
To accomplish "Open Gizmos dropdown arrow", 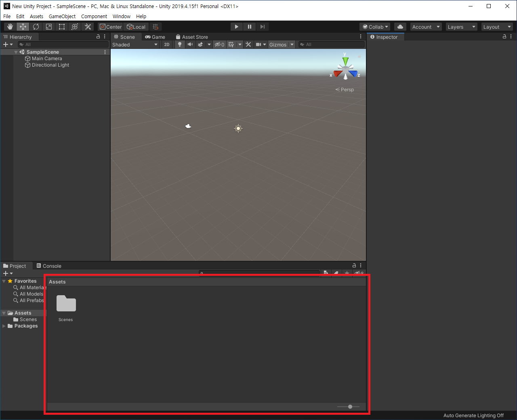I will (292, 44).
